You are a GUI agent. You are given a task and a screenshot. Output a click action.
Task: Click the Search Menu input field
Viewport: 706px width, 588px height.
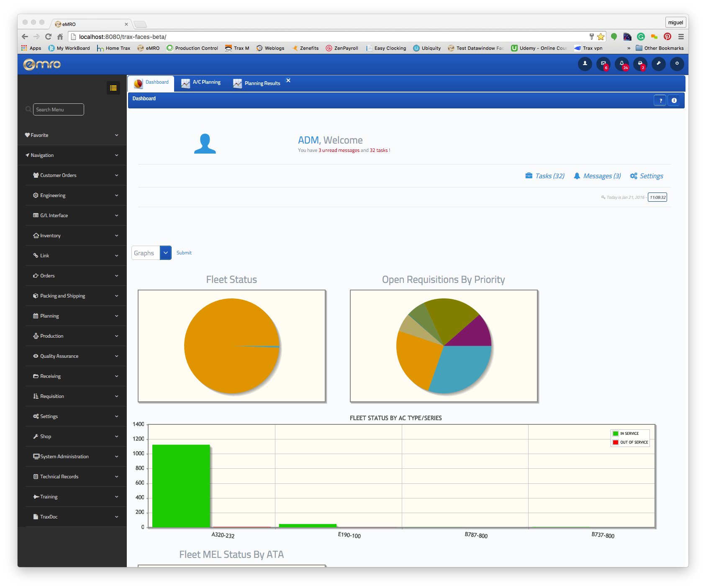(x=59, y=110)
